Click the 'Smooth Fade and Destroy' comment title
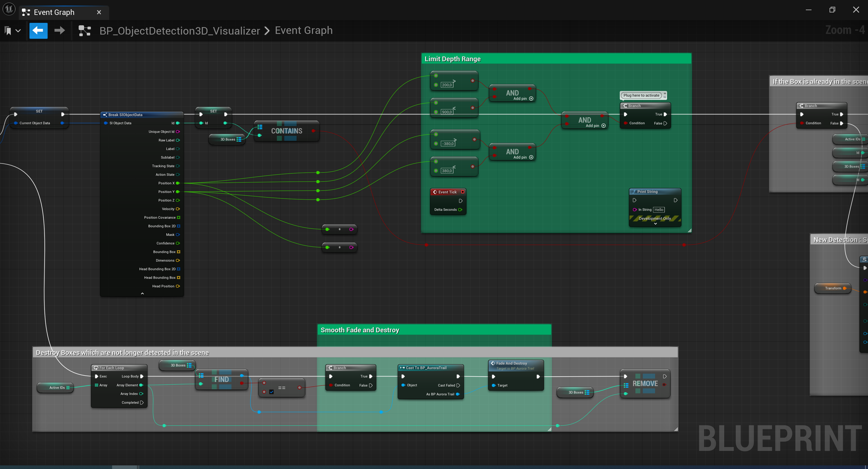 [360, 330]
